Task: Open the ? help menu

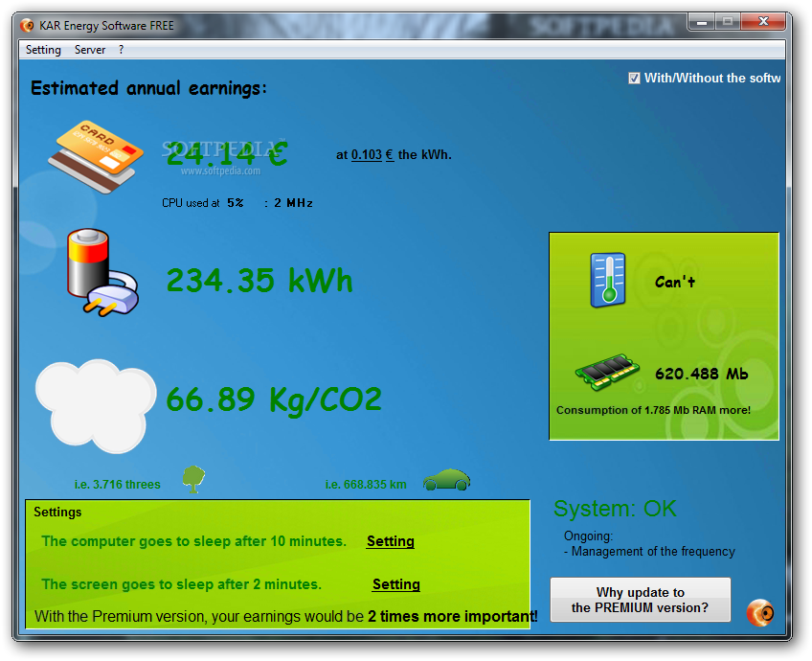Action: [122, 50]
